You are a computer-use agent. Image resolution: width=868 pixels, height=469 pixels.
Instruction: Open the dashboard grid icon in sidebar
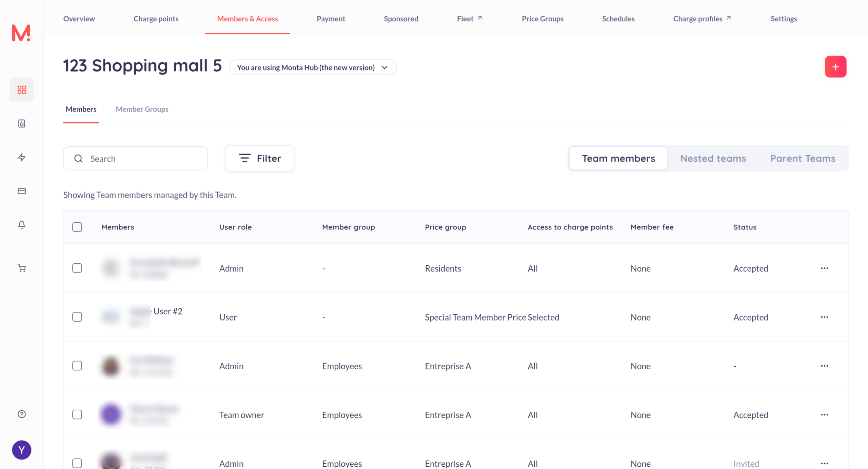[22, 89]
